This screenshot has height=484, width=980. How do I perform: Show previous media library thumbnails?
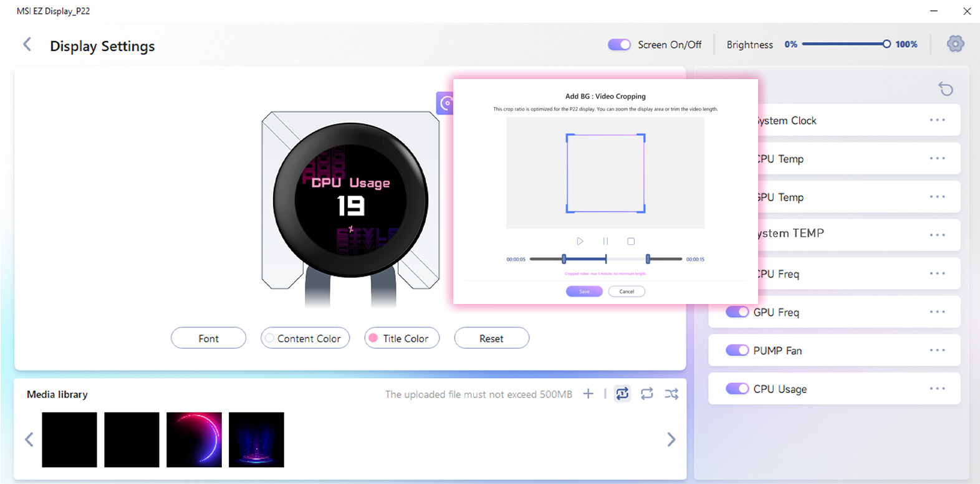click(29, 440)
